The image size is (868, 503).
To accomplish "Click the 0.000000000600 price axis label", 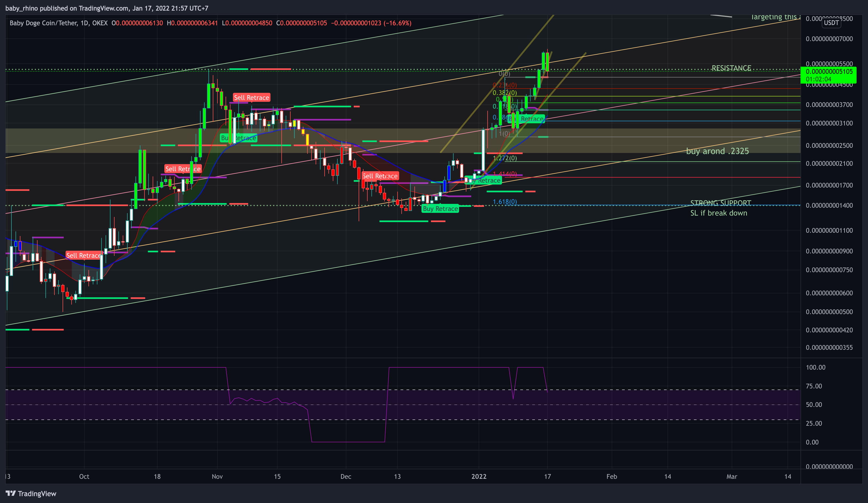I will [829, 293].
